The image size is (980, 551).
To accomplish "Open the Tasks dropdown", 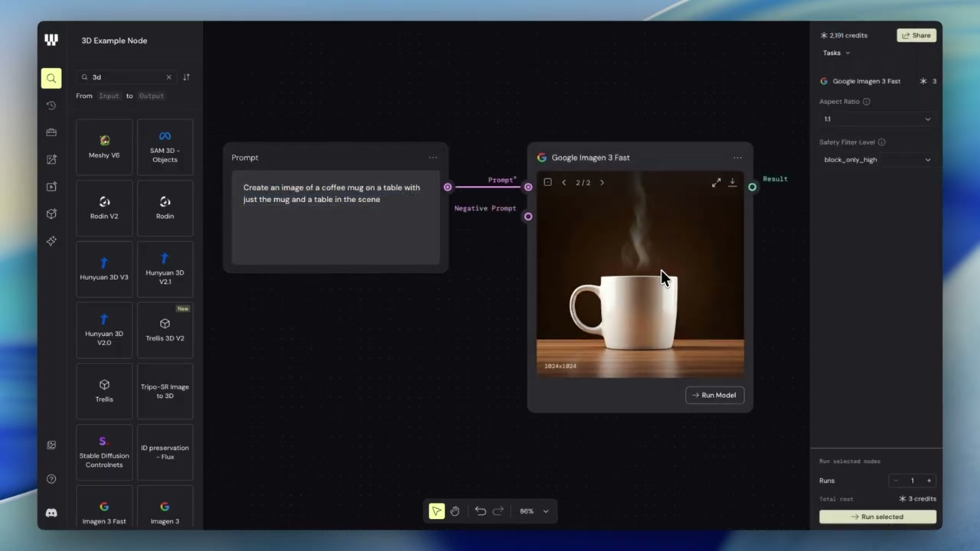I will tap(836, 53).
